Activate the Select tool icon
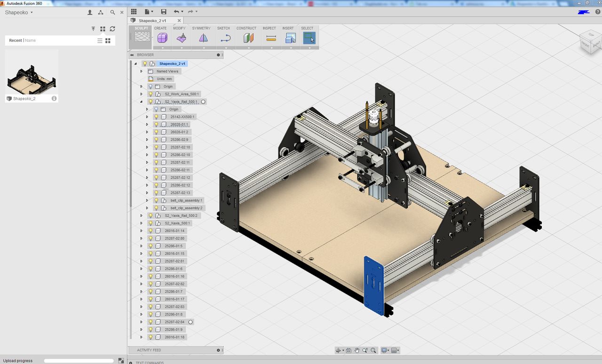This screenshot has height=364, width=602. [309, 38]
